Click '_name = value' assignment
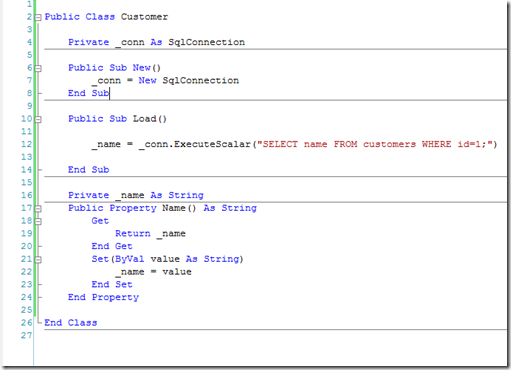 click(x=153, y=272)
